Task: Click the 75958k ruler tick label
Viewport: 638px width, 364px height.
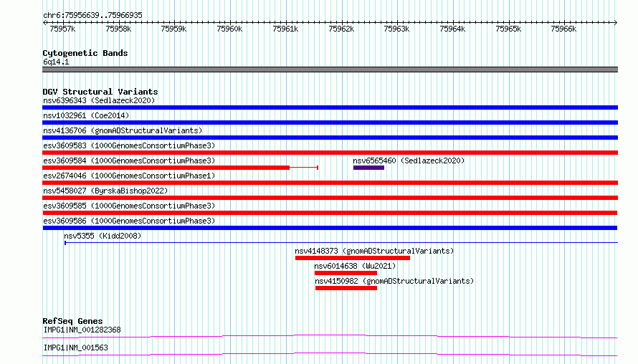Action: pyautogui.click(x=118, y=29)
